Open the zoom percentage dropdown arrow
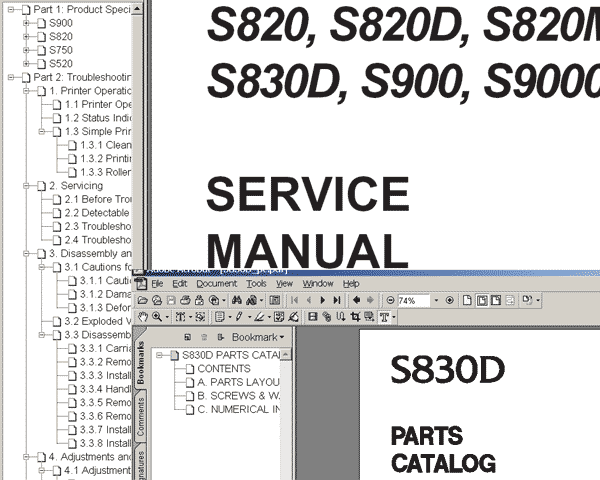Screen dimensions: 600x480 tap(436, 300)
